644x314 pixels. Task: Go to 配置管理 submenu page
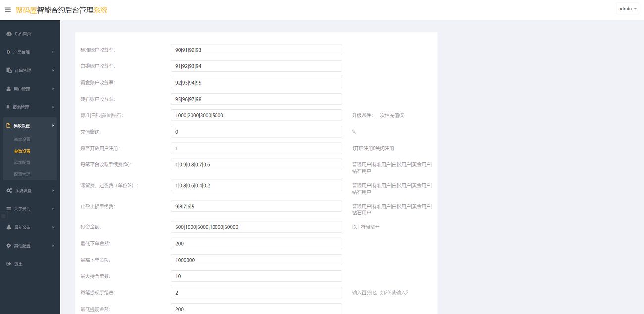click(22, 174)
